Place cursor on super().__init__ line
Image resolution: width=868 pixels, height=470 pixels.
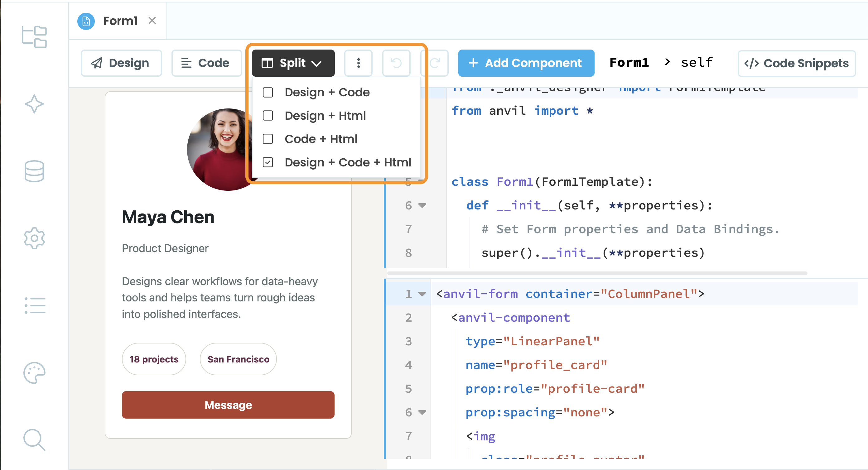pos(593,253)
